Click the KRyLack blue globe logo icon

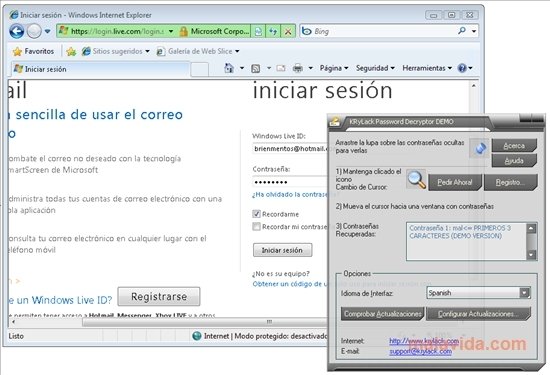click(480, 148)
